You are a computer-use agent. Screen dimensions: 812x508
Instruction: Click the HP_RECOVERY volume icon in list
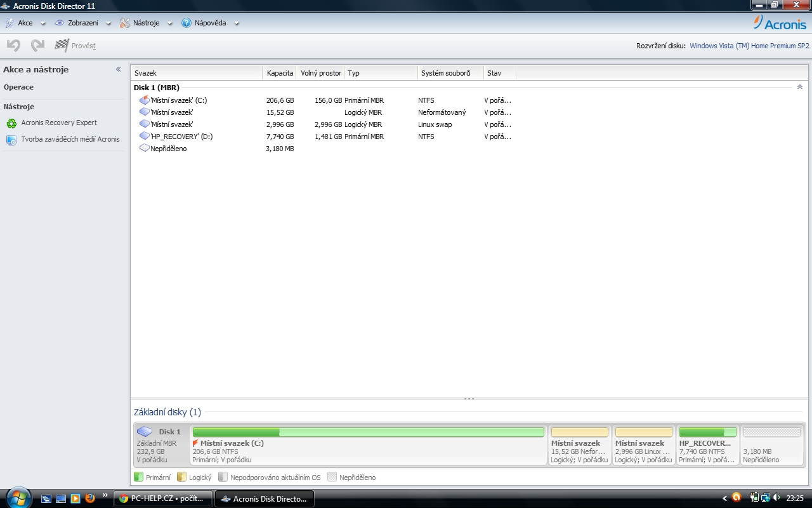[x=144, y=136]
